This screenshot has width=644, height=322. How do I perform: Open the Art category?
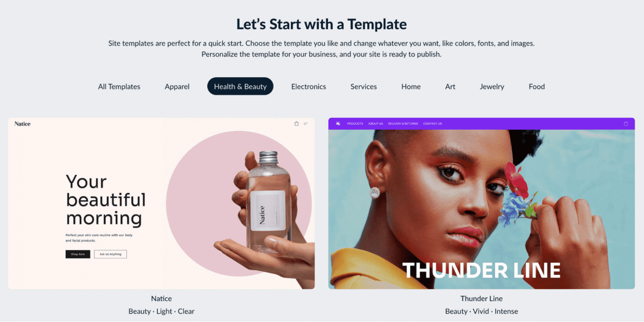[x=450, y=87]
